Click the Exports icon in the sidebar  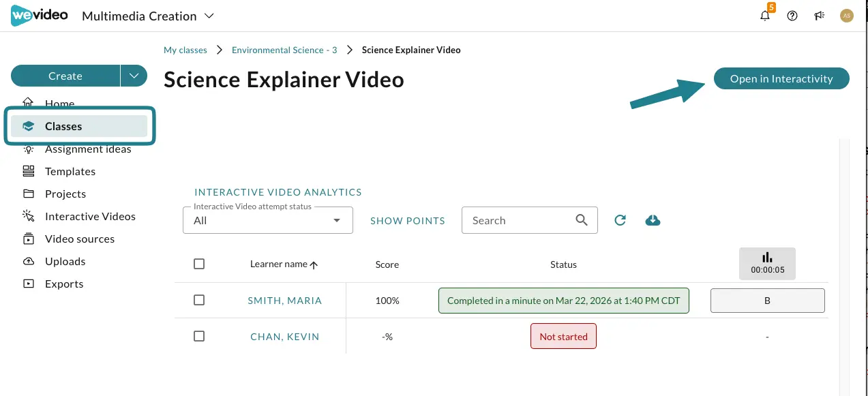tap(28, 284)
